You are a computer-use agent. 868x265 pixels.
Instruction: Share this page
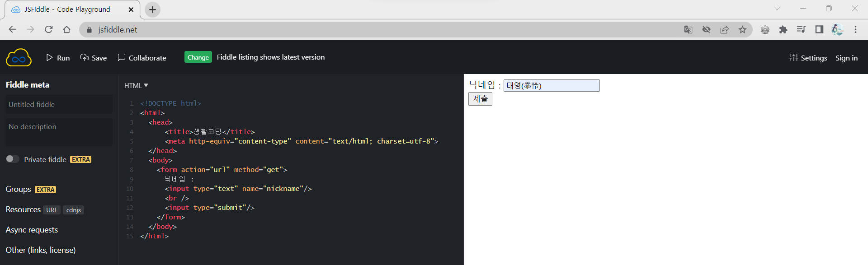pyautogui.click(x=724, y=29)
